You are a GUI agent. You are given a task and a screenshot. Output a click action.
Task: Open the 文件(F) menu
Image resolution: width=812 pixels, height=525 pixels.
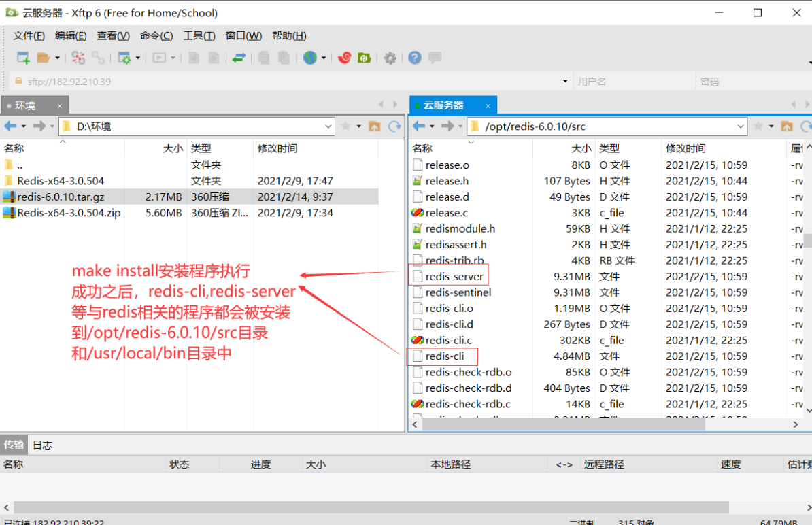(x=29, y=36)
